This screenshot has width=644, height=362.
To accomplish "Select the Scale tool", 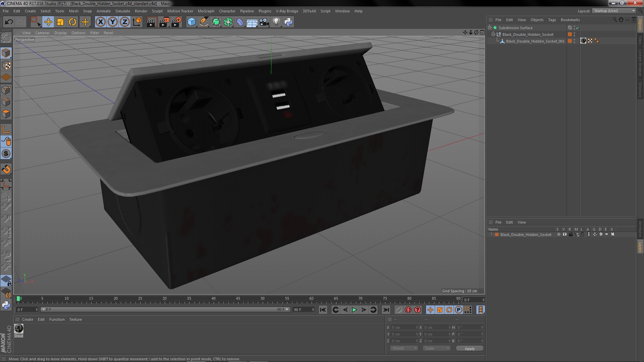I will point(60,22).
